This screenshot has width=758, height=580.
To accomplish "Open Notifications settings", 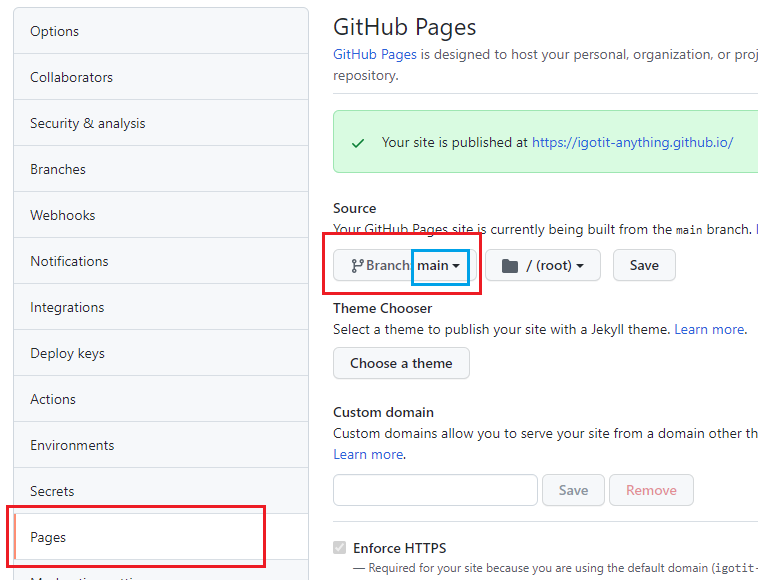I will [161, 261].
